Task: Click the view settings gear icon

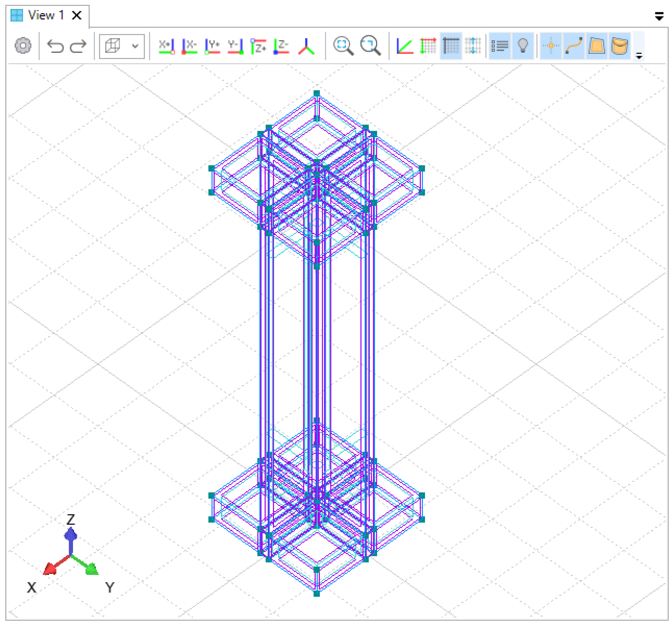Action: 23,45
